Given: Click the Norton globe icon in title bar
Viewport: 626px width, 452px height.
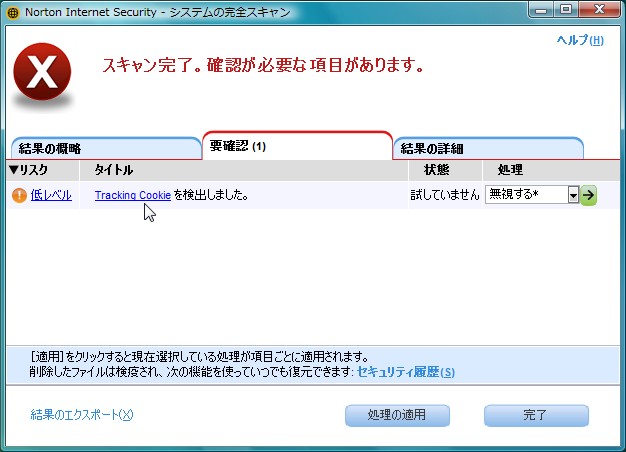Looking at the screenshot, I should point(13,13).
